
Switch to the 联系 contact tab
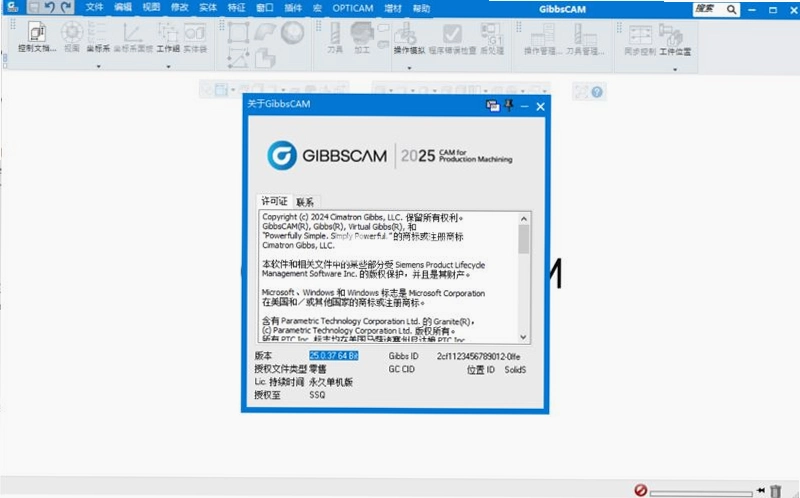click(305, 202)
